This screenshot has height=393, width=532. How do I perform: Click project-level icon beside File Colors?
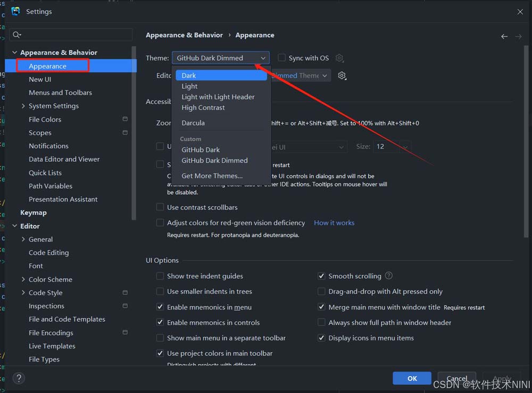(125, 119)
